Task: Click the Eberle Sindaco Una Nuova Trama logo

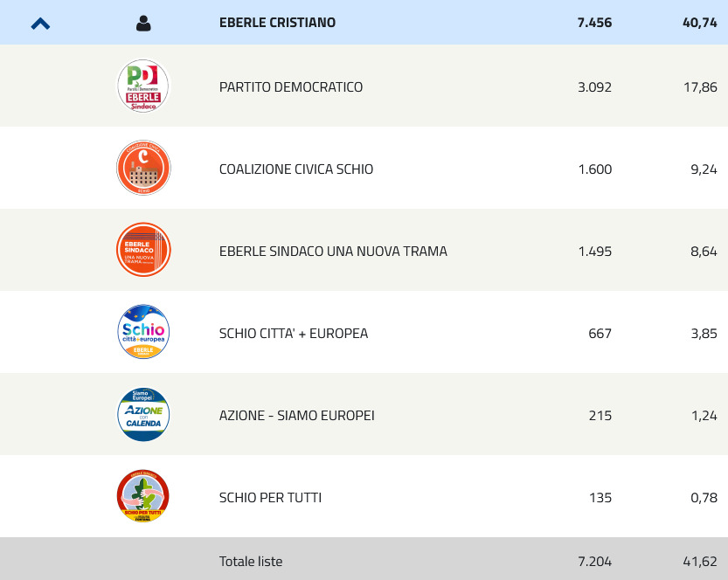Action: coord(143,250)
